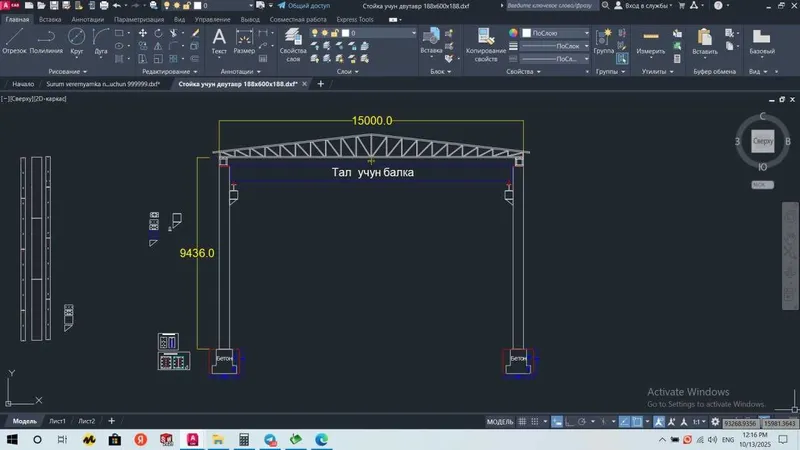Expand the Рисование panel options
Viewport: 800px width, 450px height.
[68, 71]
